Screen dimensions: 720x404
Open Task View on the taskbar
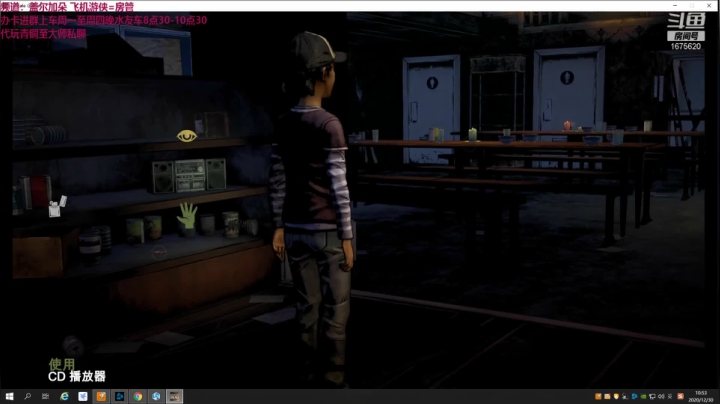[x=45, y=396]
